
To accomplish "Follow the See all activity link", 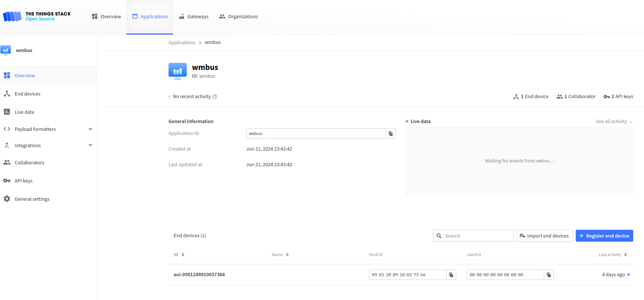I will point(614,122).
